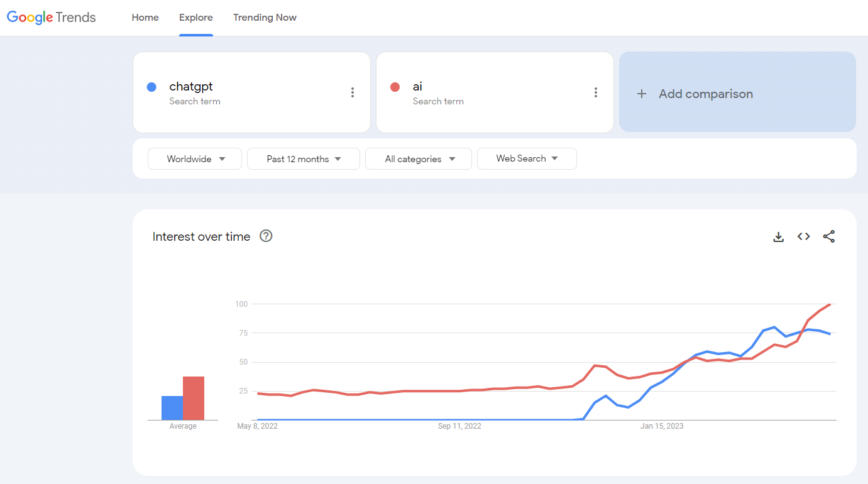868x484 pixels.
Task: Click the red ai dot
Action: [x=395, y=87]
